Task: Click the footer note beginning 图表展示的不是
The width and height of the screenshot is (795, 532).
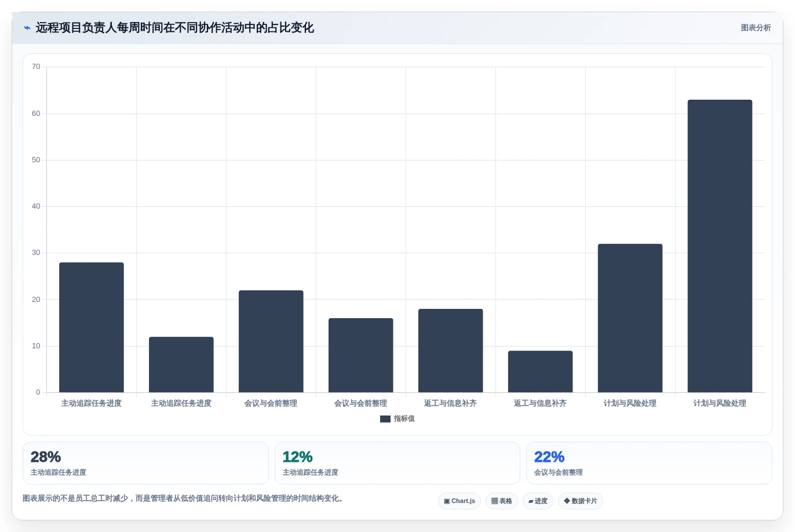Action: 184,498
